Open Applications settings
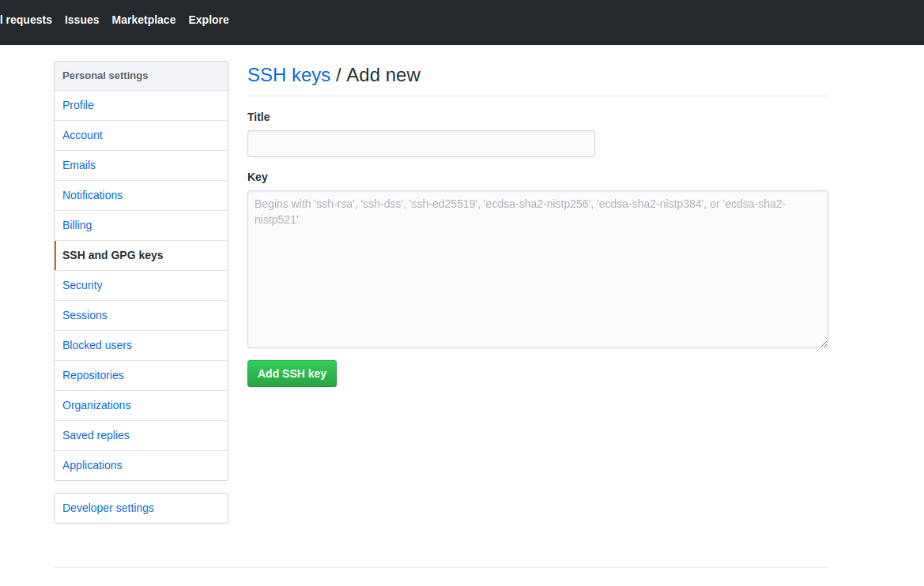 (92, 465)
